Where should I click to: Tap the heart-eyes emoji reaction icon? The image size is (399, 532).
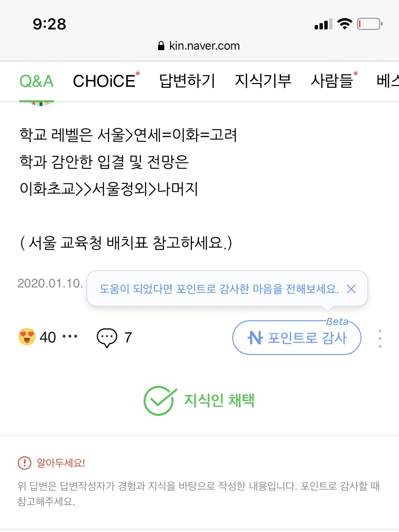click(27, 337)
